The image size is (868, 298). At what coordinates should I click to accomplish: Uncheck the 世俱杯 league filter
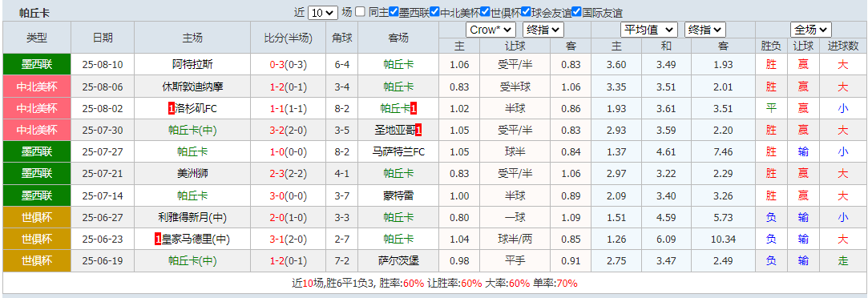coord(486,11)
